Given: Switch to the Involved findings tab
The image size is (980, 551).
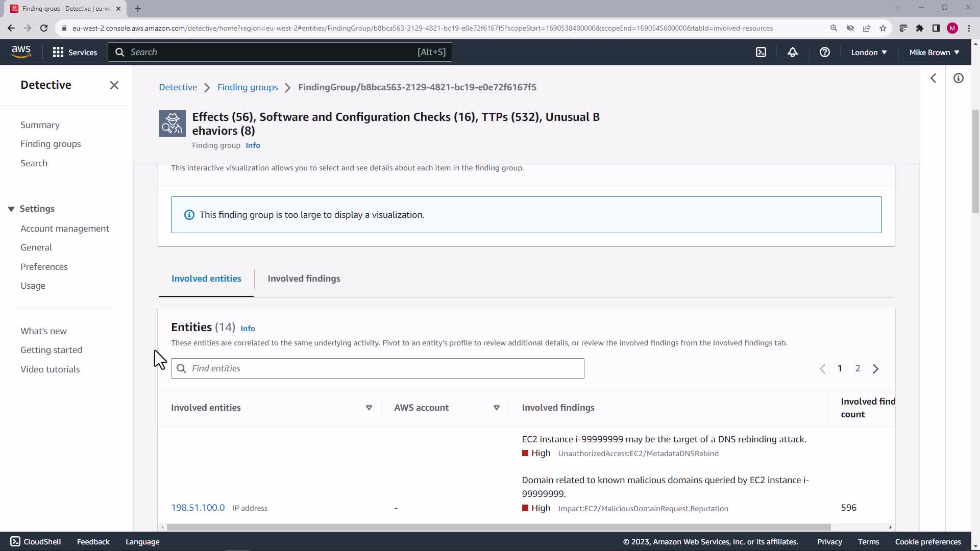Looking at the screenshot, I should pyautogui.click(x=304, y=279).
